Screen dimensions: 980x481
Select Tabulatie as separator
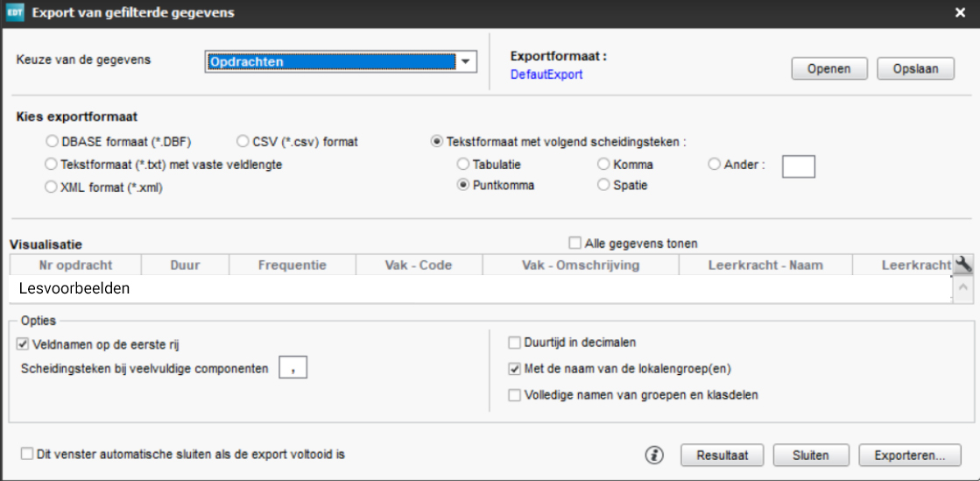pos(463,164)
